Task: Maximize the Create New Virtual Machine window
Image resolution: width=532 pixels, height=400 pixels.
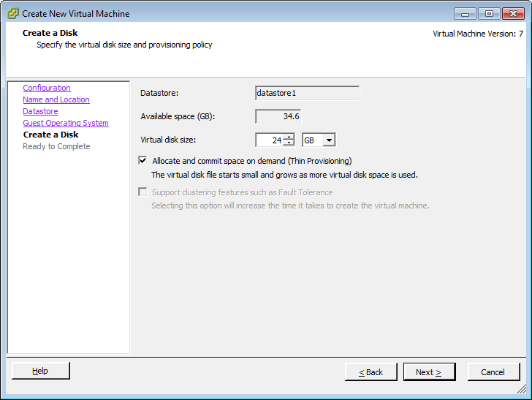Action: [x=489, y=14]
